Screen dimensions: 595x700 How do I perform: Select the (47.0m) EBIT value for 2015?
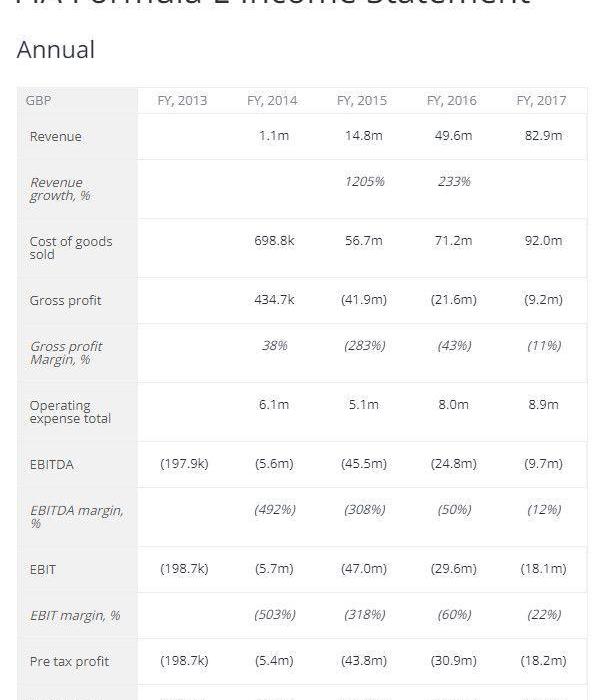(x=364, y=568)
